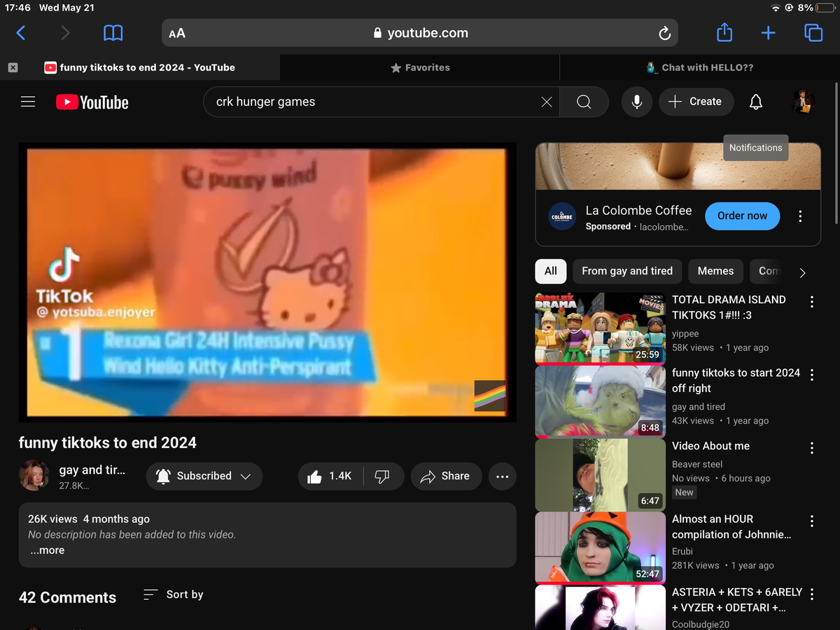Tap battery indicator in status bar

pos(827,8)
